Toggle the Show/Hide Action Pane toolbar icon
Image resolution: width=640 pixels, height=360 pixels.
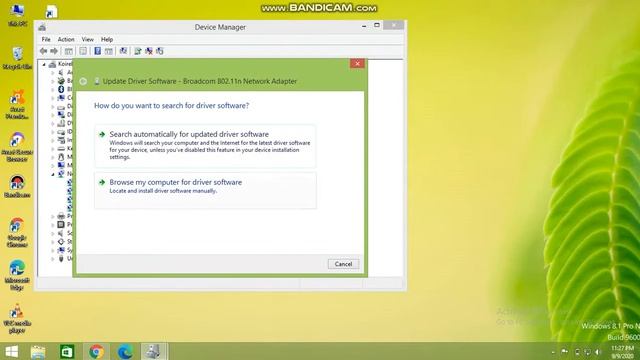tap(109, 51)
